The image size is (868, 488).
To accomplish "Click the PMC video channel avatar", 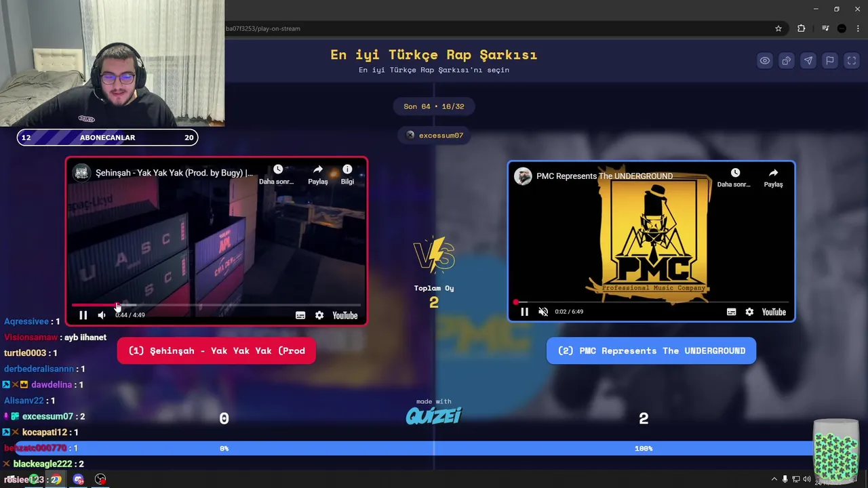I will (523, 176).
